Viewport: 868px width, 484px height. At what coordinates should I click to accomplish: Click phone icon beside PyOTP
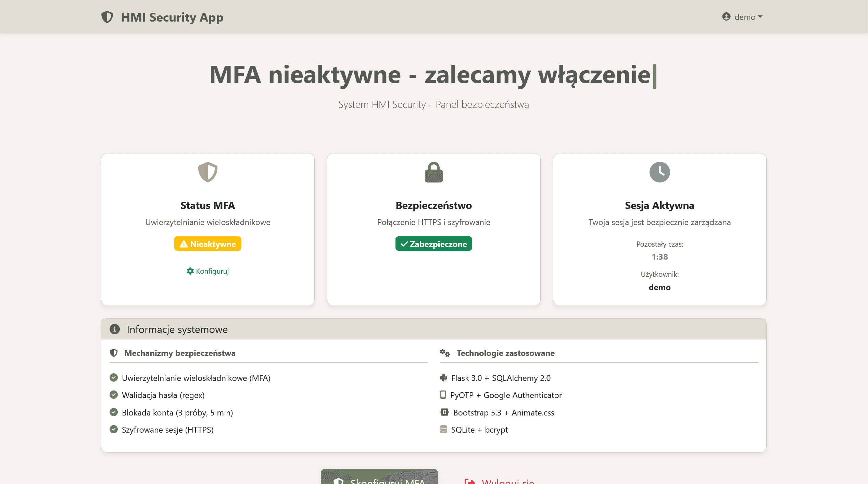(443, 395)
